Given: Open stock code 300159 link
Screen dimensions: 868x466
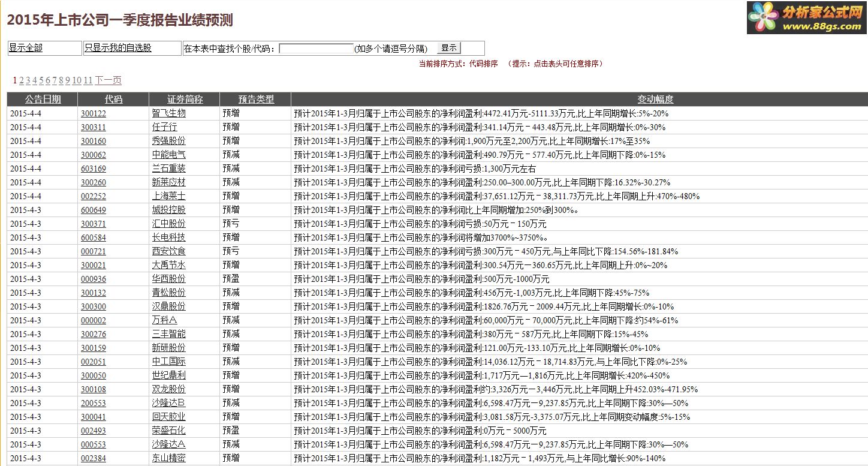Looking at the screenshot, I should (94, 348).
